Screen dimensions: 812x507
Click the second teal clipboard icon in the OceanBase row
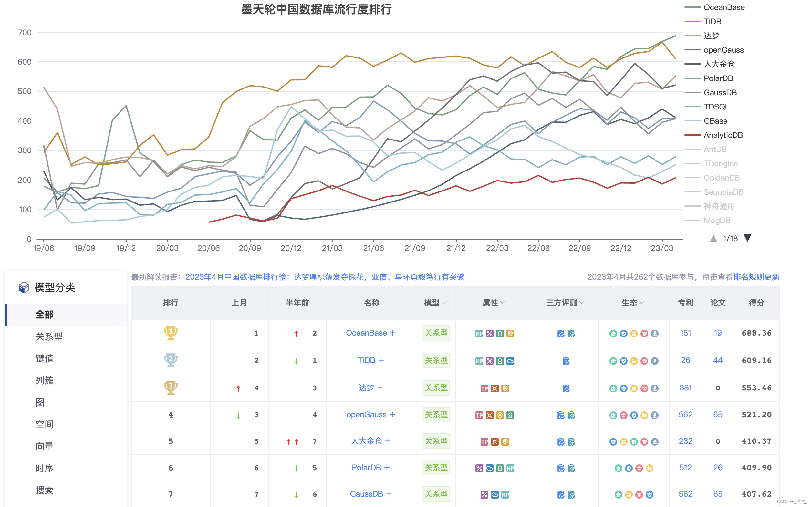[571, 334]
